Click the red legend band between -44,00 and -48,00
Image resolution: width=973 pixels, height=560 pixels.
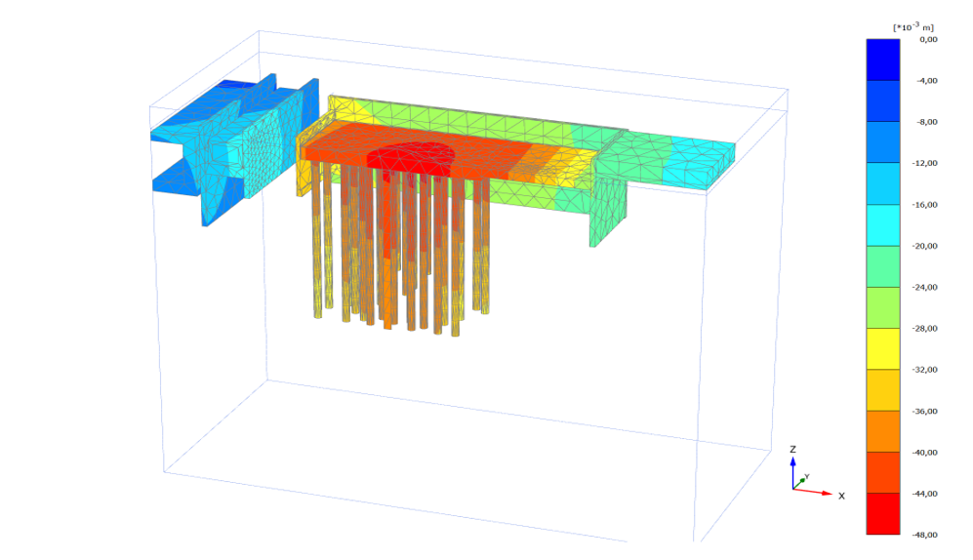[883, 514]
